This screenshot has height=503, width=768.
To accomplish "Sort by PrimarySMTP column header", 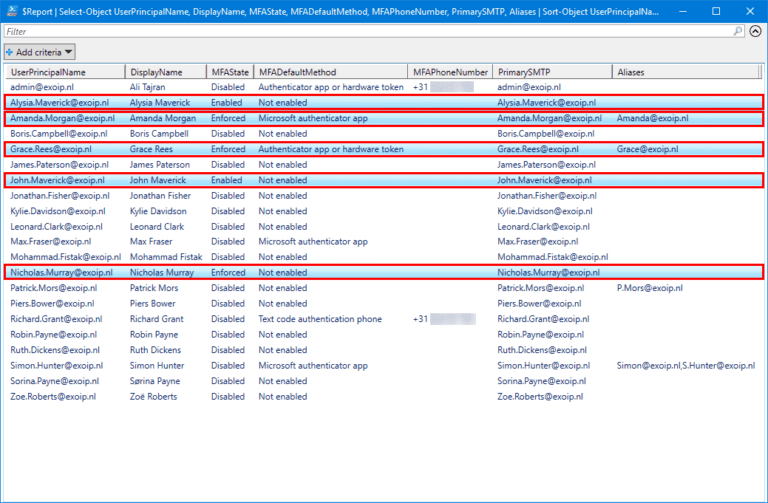I will 552,72.
